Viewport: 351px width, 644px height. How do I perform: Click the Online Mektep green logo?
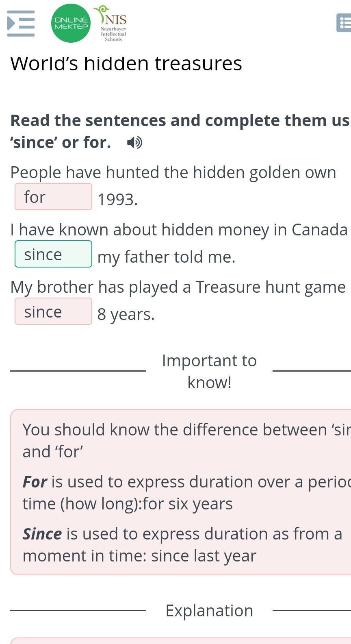[71, 23]
